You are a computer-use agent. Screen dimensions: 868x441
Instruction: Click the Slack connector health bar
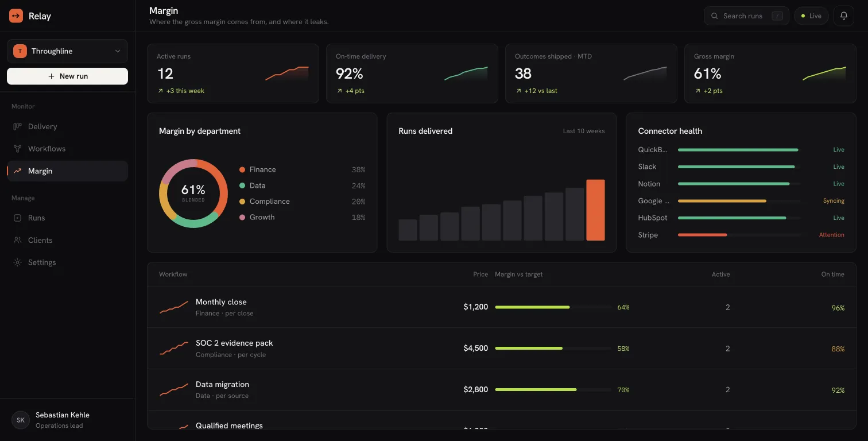739,167
